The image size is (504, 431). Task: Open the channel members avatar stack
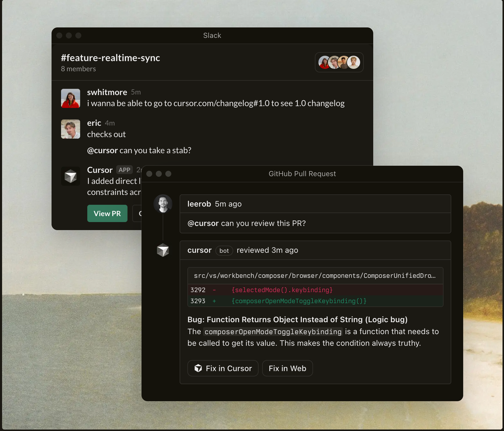(339, 62)
